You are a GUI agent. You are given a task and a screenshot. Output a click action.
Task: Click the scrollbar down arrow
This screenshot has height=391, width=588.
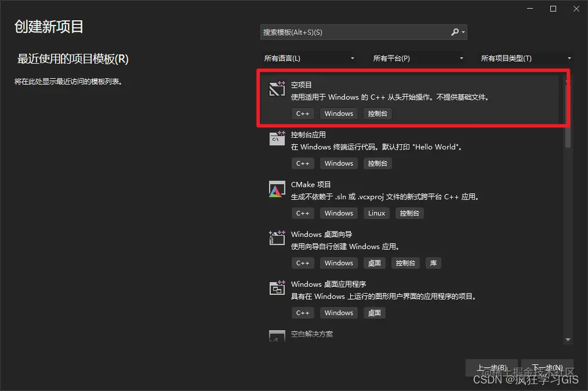(568, 339)
